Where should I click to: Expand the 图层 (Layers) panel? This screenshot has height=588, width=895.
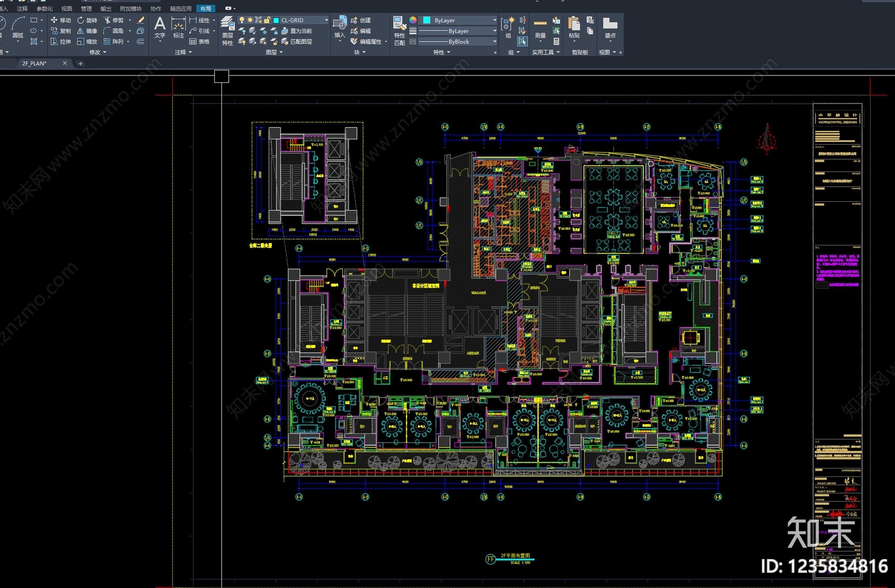[x=274, y=52]
